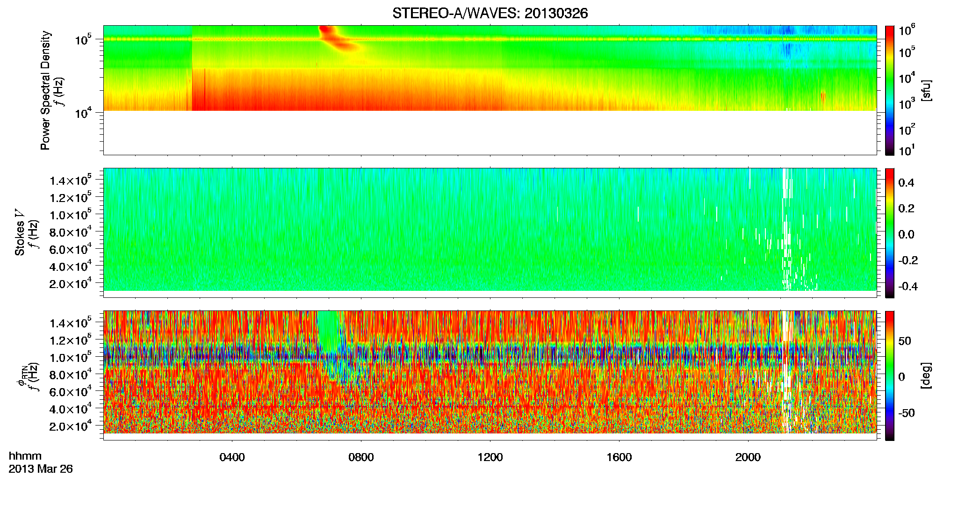Click the red radio burst in the top spectrogram
This screenshot has height=505, width=980.
[x=339, y=39]
